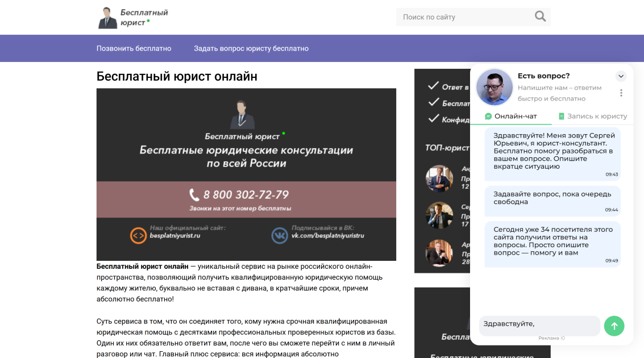Click the checkmark icon beside Конфид
The height and width of the screenshot is (358, 644).
pos(433,119)
